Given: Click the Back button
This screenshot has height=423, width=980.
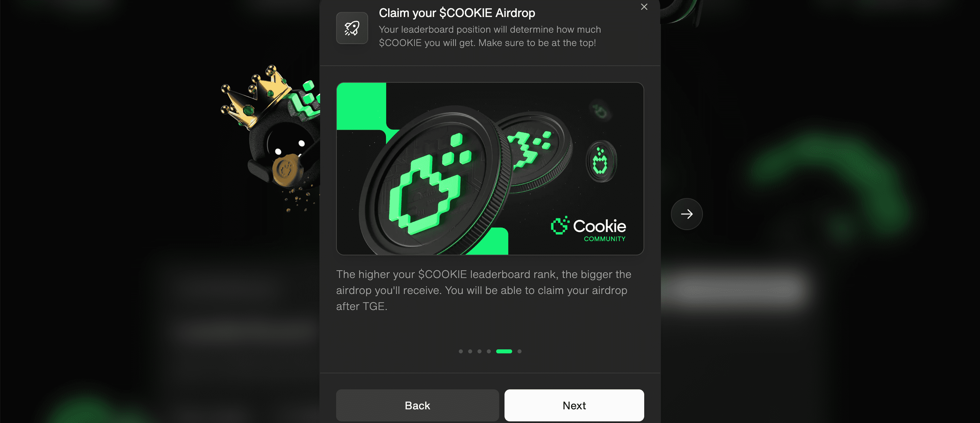Looking at the screenshot, I should click(417, 406).
